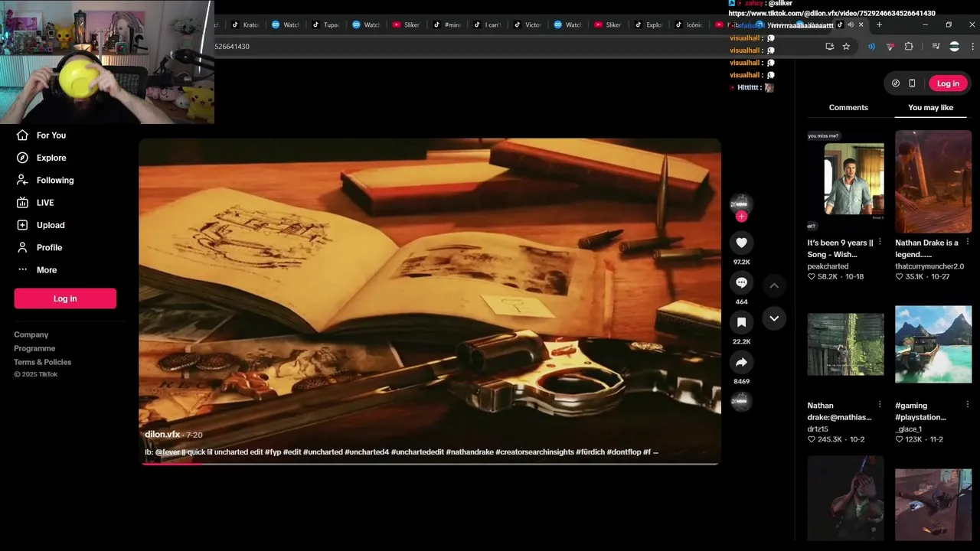Open a new browser tab with plus
Viewport: 980px width, 551px height.
click(x=879, y=24)
